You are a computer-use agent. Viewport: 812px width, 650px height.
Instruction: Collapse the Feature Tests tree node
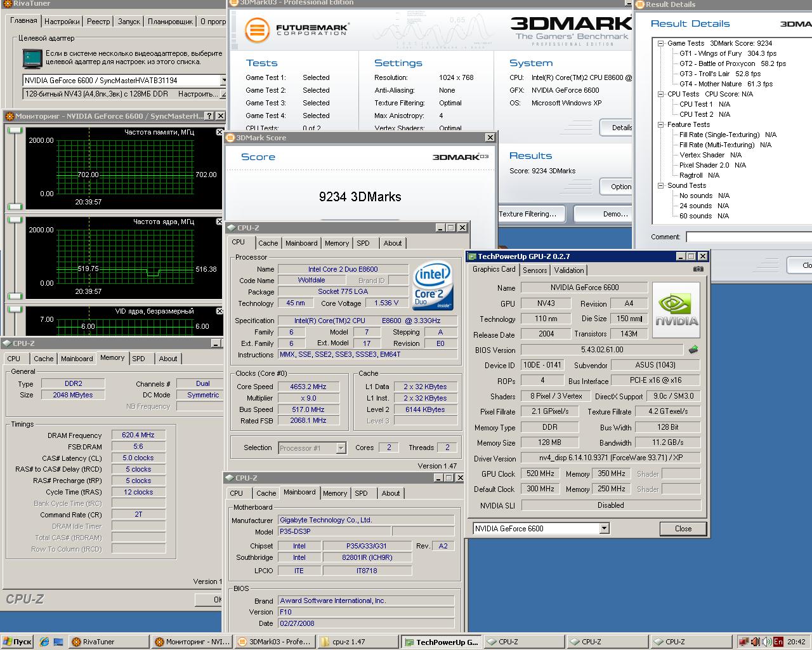pyautogui.click(x=661, y=124)
